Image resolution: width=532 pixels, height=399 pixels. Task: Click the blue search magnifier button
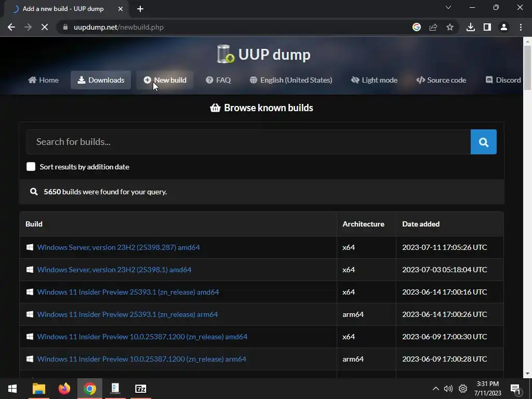coord(483,142)
